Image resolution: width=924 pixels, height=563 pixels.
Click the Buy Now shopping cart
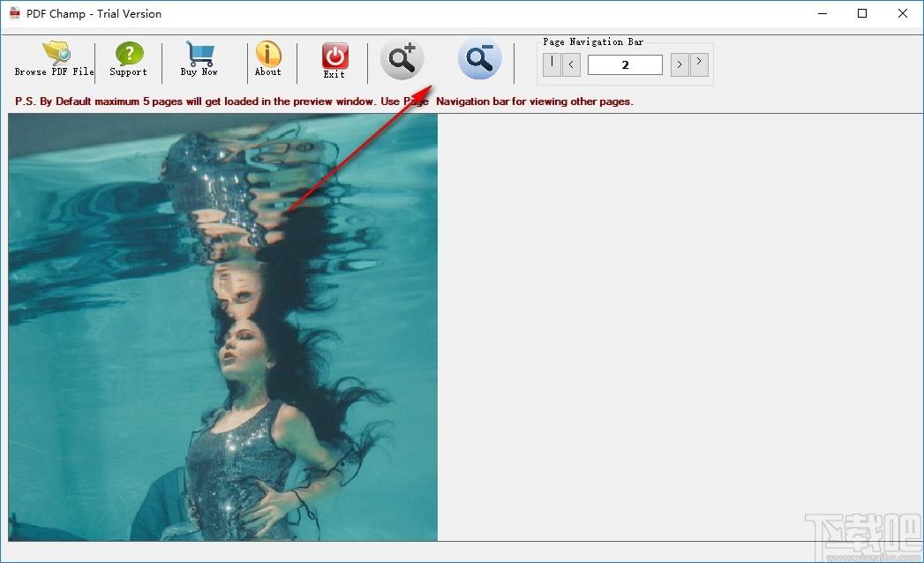click(x=199, y=59)
